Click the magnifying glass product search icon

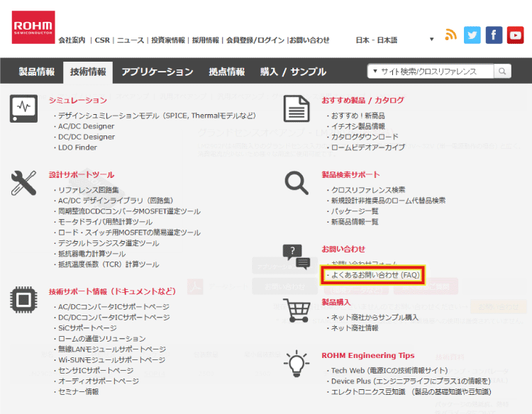coord(297,183)
